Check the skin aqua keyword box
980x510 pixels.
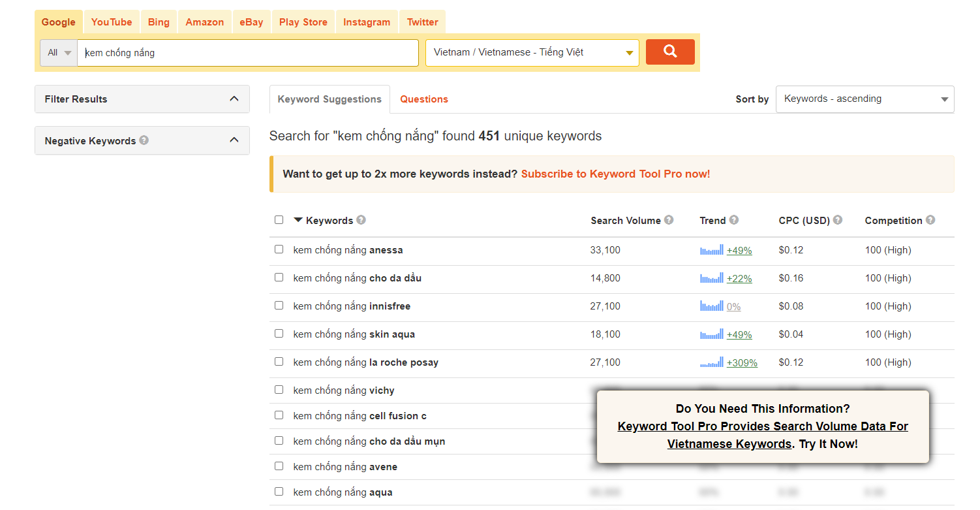pos(279,334)
